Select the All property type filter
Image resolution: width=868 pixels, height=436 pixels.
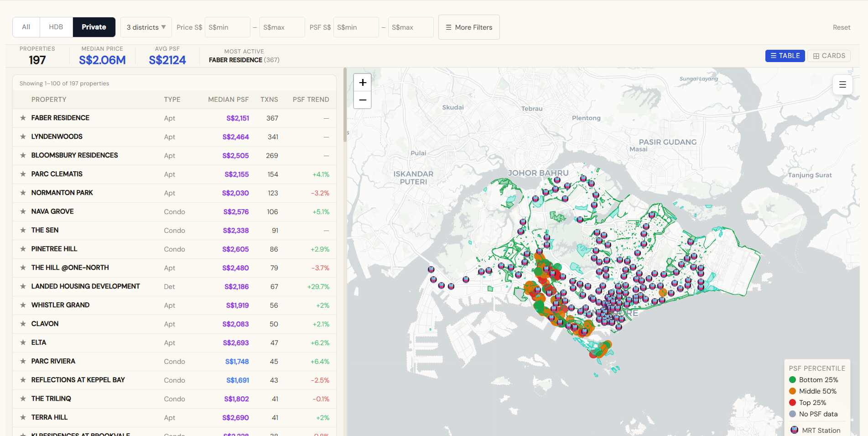tap(26, 27)
